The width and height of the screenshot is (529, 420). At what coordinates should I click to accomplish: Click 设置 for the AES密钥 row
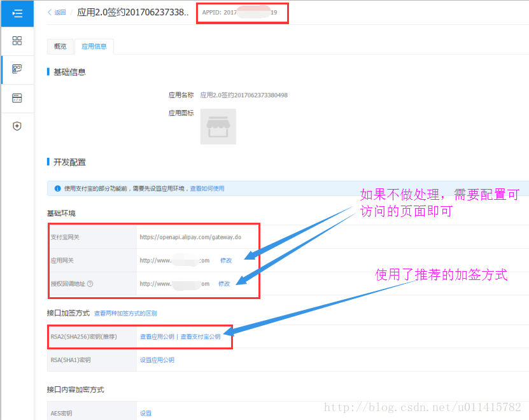click(x=146, y=413)
